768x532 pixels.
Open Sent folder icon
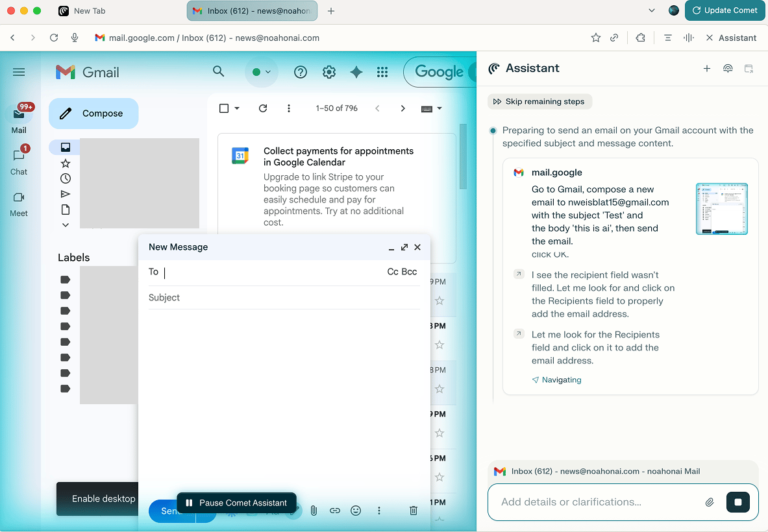coord(65,194)
